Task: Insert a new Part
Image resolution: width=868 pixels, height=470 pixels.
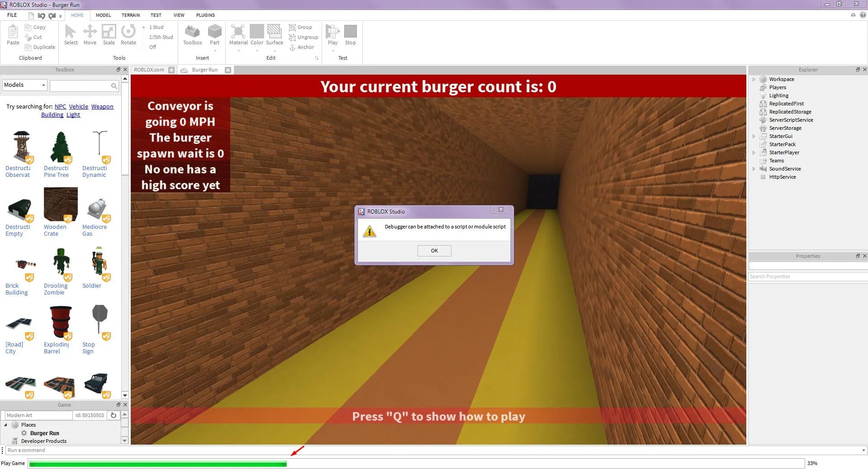Action: point(214,35)
